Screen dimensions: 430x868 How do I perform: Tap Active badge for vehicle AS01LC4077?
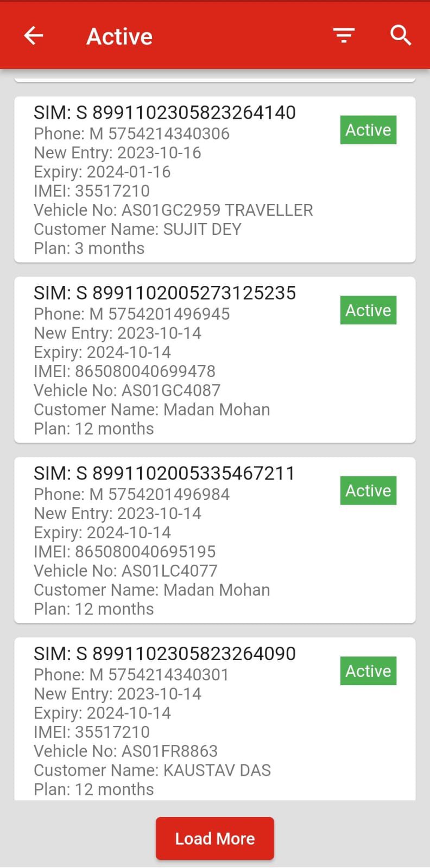pyautogui.click(x=368, y=490)
